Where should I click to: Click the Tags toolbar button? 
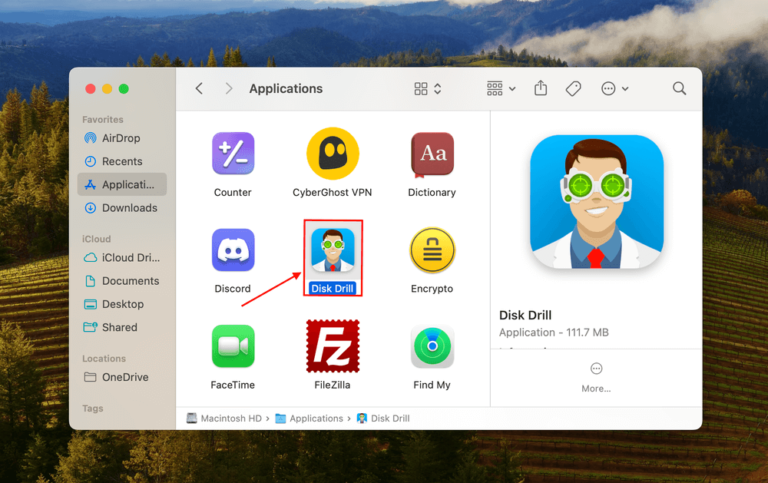(573, 89)
